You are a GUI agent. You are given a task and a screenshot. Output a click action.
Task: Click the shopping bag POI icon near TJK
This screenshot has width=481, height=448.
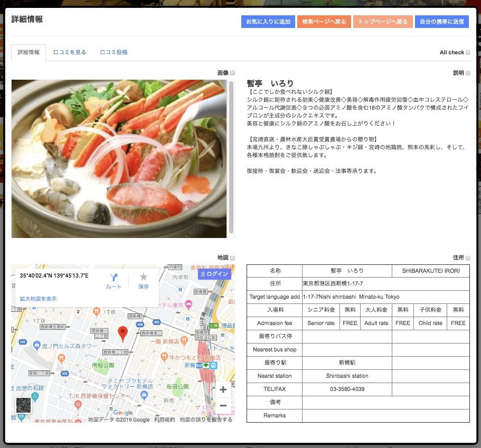point(144,394)
